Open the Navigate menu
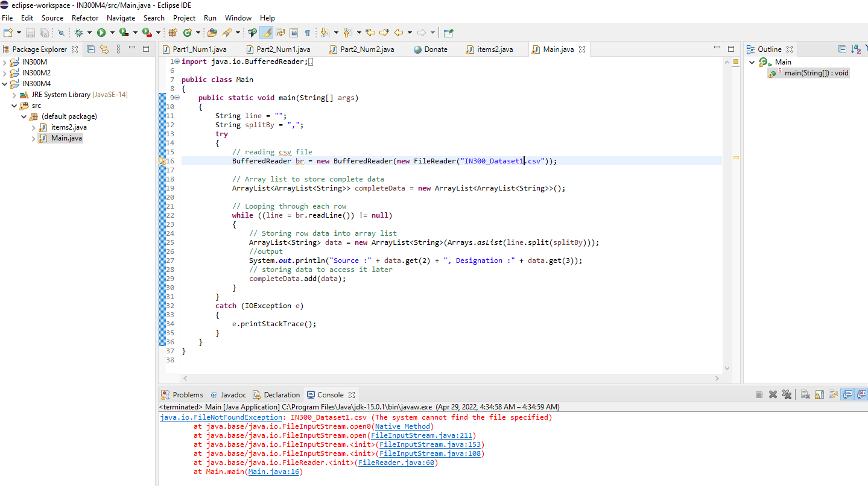The width and height of the screenshot is (868, 486). click(121, 18)
